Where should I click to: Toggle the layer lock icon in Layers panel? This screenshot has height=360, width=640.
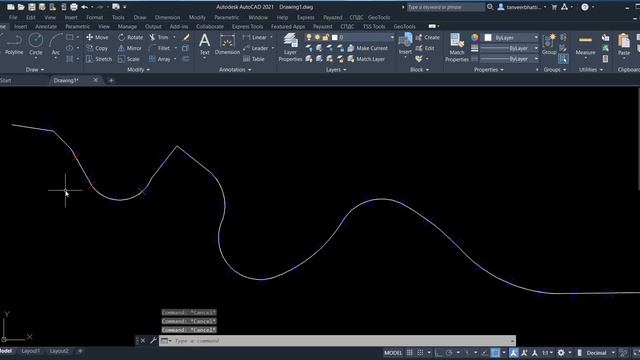coord(325,37)
